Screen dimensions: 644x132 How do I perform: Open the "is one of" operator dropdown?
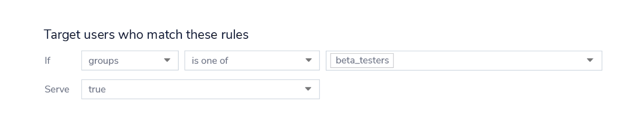(x=252, y=60)
